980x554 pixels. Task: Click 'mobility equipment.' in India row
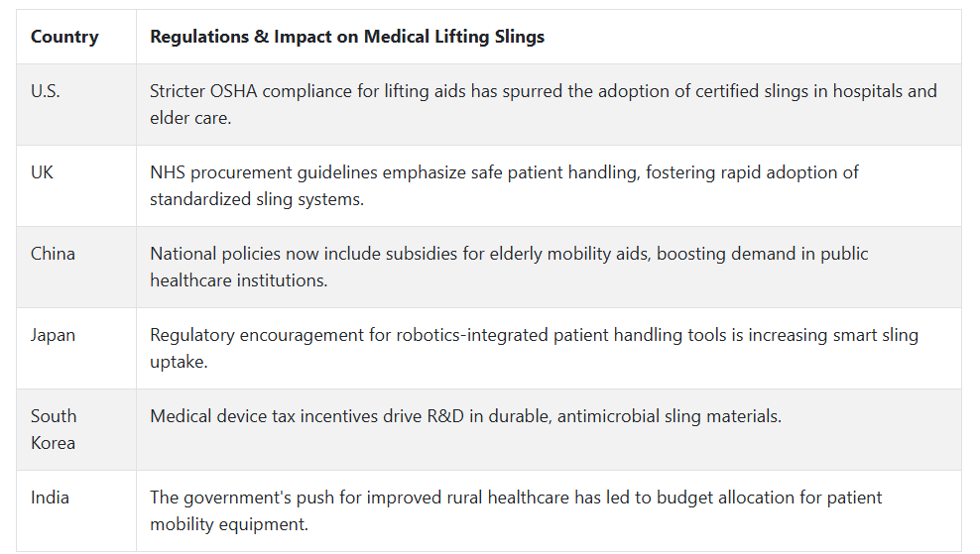coord(229,524)
